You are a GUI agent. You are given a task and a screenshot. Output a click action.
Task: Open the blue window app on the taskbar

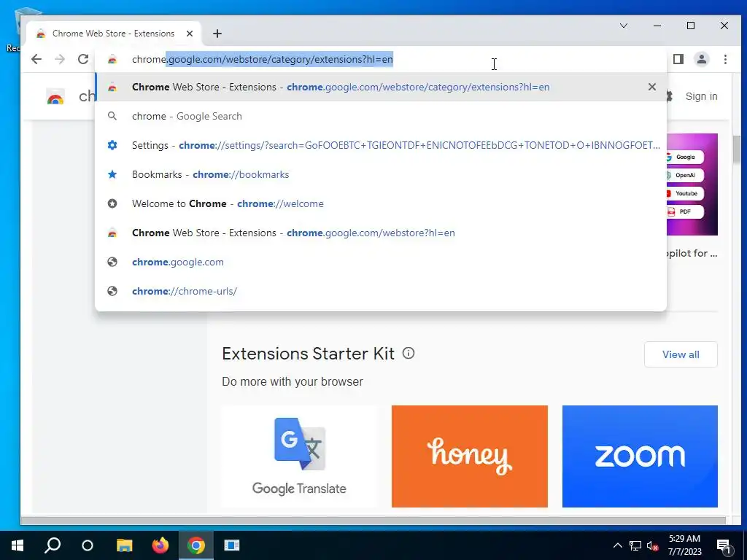click(232, 545)
